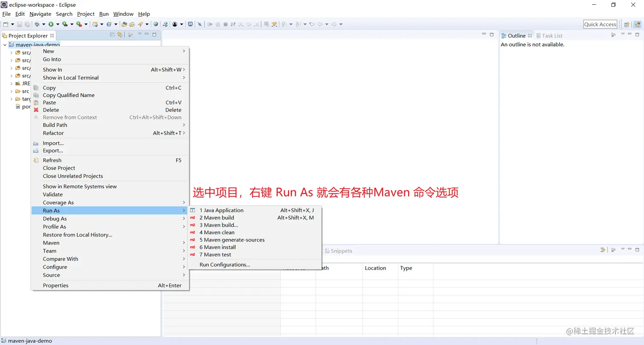Screen dimensions: 644x345
Task: Click the Open Perspective icon
Action: (x=627, y=24)
